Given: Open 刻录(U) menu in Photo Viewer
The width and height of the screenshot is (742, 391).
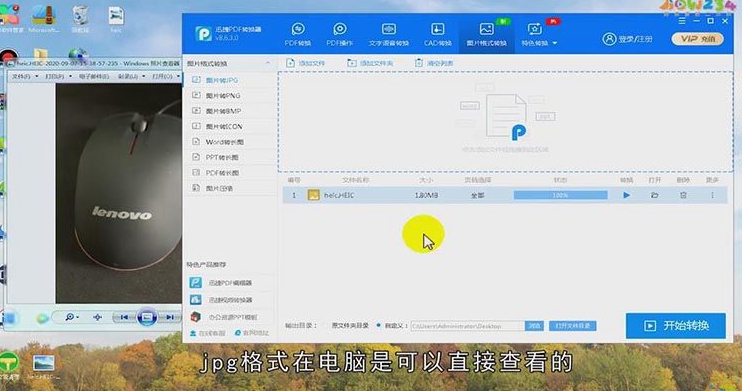Looking at the screenshot, I should (x=131, y=76).
